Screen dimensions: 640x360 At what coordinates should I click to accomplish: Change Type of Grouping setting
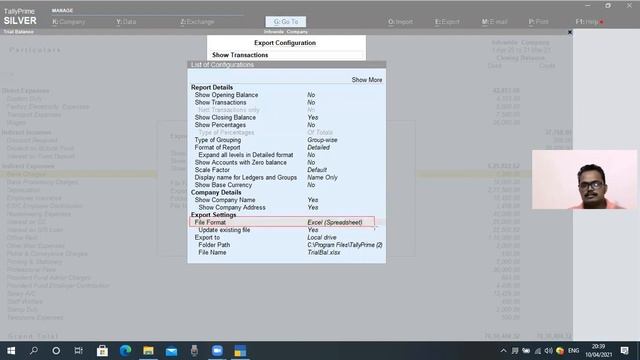click(287, 140)
